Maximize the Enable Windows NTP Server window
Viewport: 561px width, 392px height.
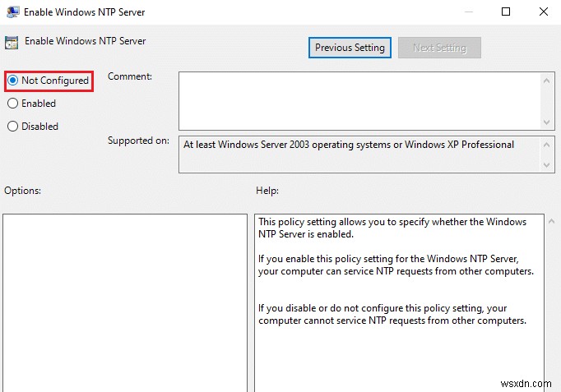point(506,12)
